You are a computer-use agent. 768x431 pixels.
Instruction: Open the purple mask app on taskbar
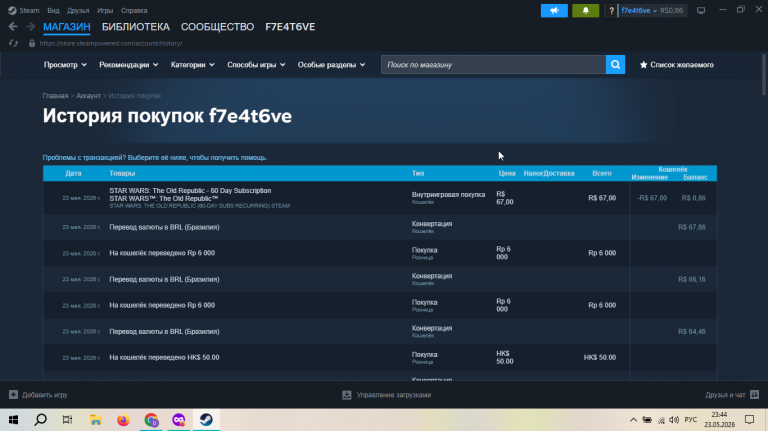tap(179, 420)
